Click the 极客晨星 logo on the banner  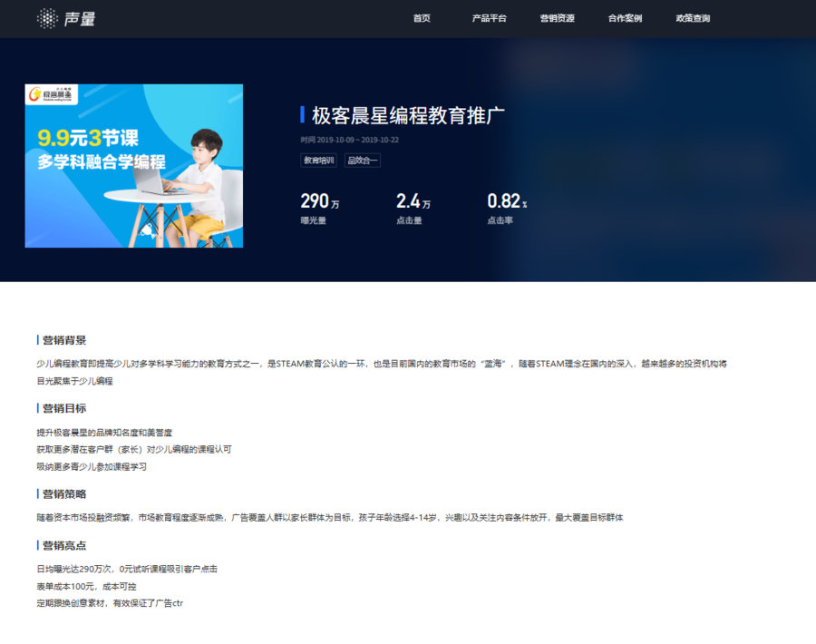pyautogui.click(x=51, y=94)
